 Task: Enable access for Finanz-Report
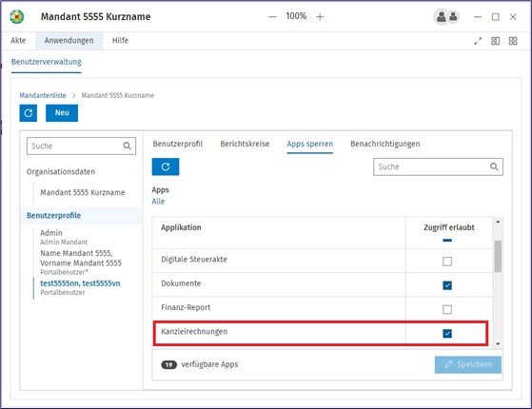pos(447,309)
